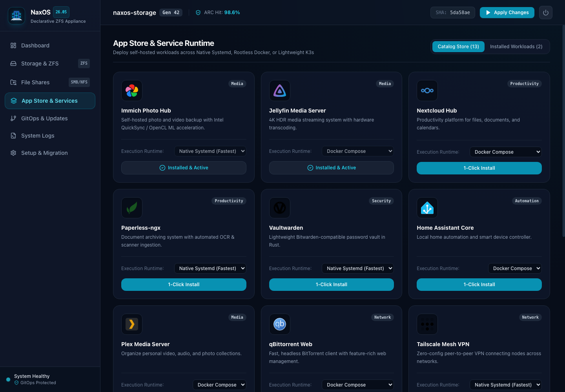Go to Dashboard in sidebar
The height and width of the screenshot is (392, 565).
pyautogui.click(x=50, y=45)
